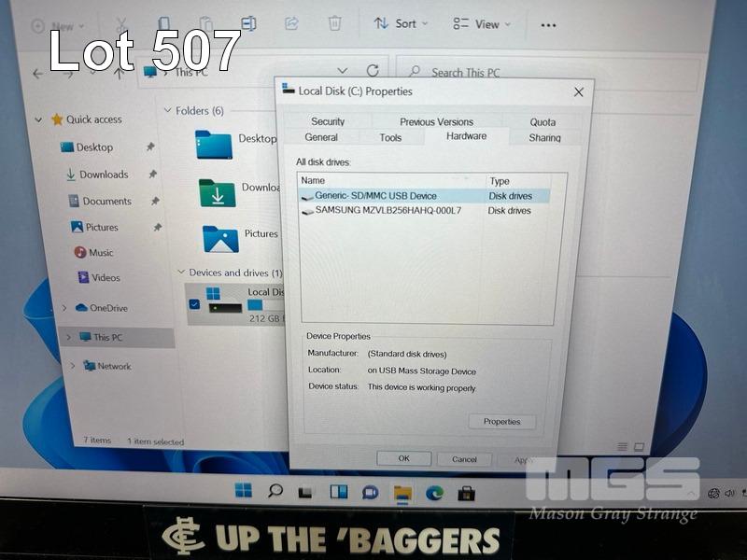Switch to the General tab
Viewport: 747px width, 560px height.
point(321,137)
